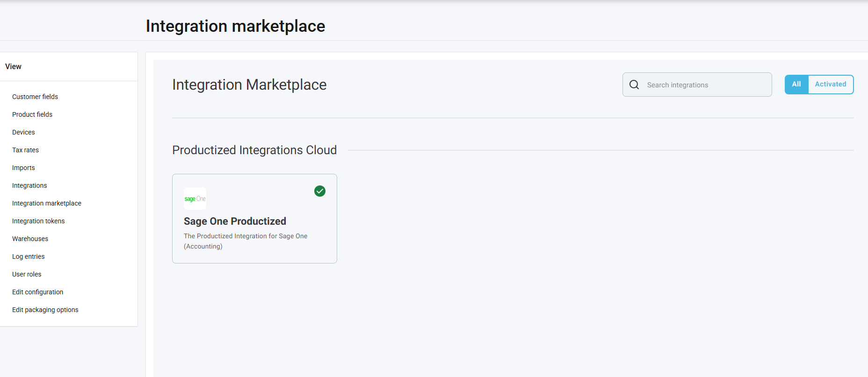The width and height of the screenshot is (868, 377).
Task: Select the All filter toggle
Action: click(796, 85)
